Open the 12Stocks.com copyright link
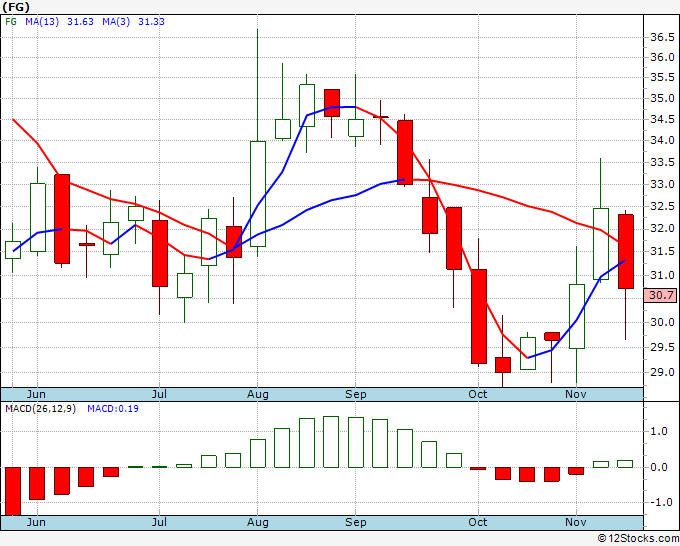This screenshot has height=546, width=680. pyautogui.click(x=638, y=539)
